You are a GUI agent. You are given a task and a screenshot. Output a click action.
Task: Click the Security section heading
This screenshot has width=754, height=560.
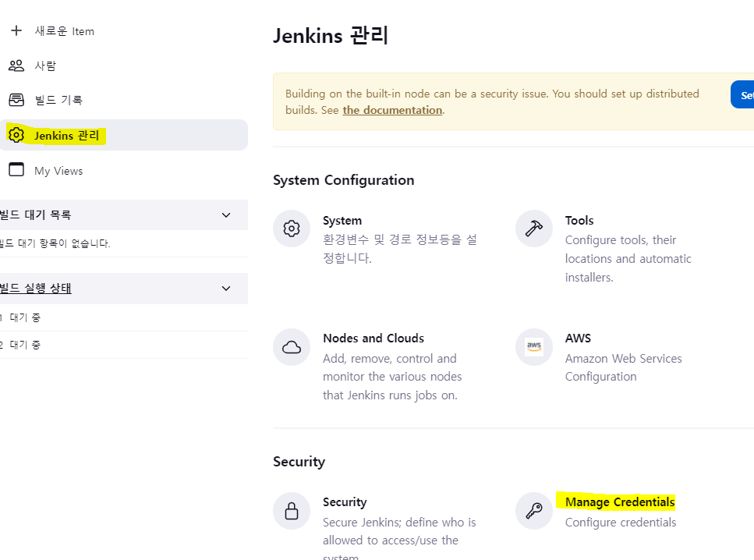coord(299,462)
